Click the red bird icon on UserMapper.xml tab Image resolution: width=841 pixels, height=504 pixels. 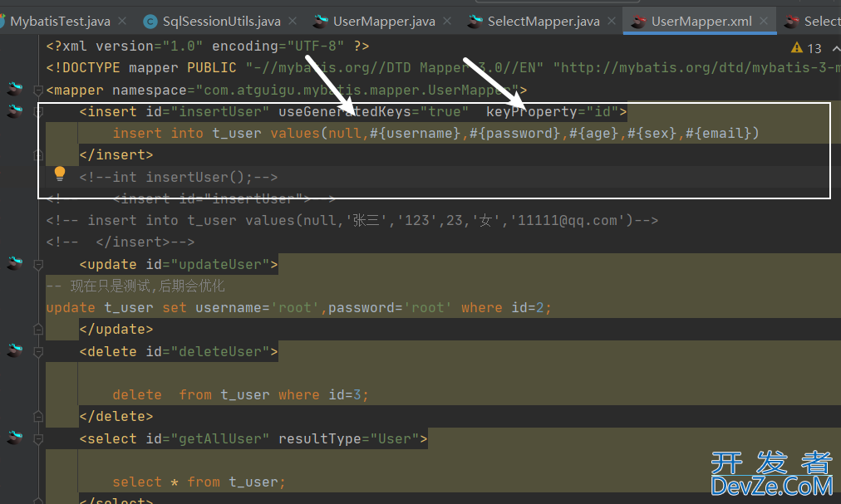point(638,22)
